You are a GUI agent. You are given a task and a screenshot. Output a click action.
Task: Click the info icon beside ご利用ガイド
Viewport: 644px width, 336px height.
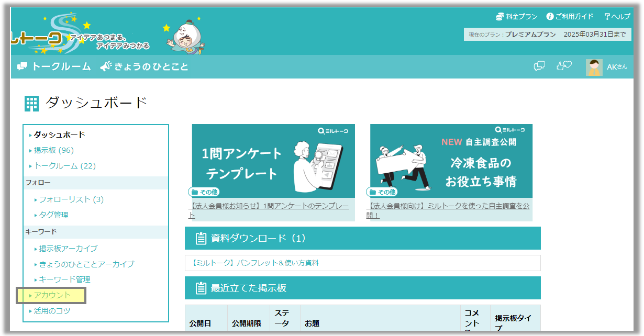coord(550,17)
